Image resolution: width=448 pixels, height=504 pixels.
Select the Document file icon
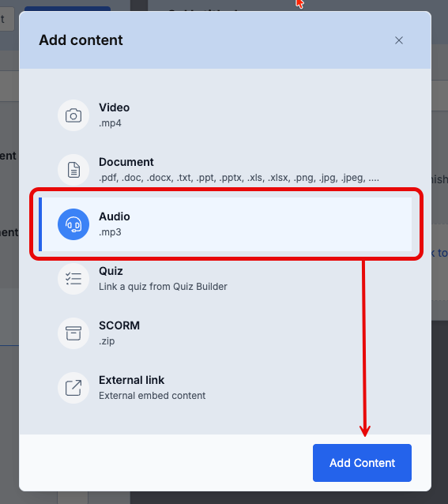[x=73, y=170]
